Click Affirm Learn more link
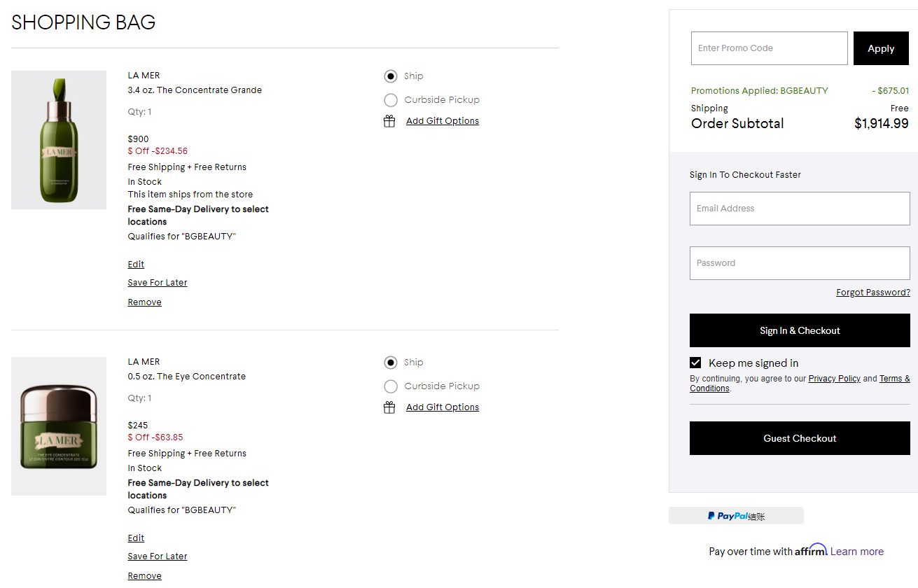This screenshot has width=918, height=588. coord(857,552)
